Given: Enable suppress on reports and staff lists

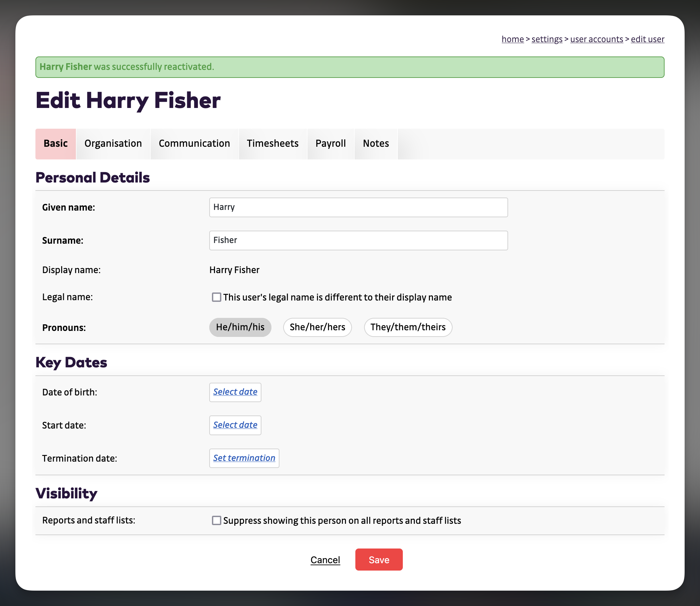Looking at the screenshot, I should click(x=216, y=520).
